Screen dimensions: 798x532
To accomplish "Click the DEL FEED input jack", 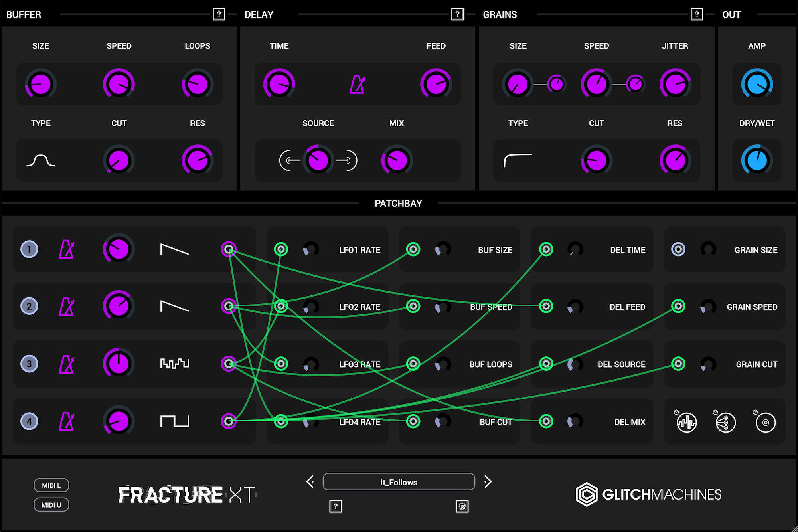I will click(x=546, y=306).
